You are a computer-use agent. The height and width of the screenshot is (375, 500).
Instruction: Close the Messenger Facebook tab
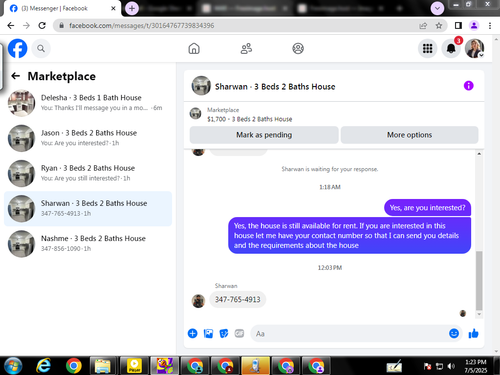[x=113, y=8]
